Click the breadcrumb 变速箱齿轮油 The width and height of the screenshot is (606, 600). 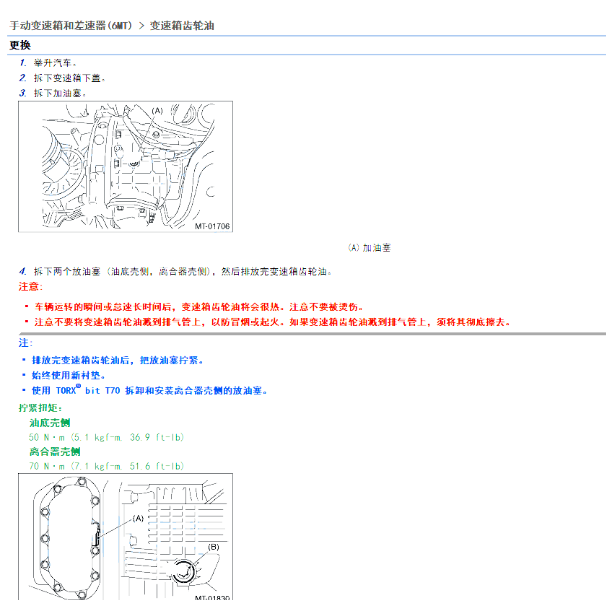point(182,26)
